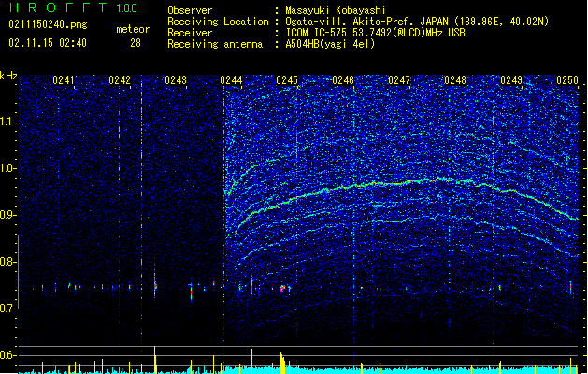Screen dimensions: 588x374
Task: Click the 0.8 frequency axis label
Action: (8, 262)
